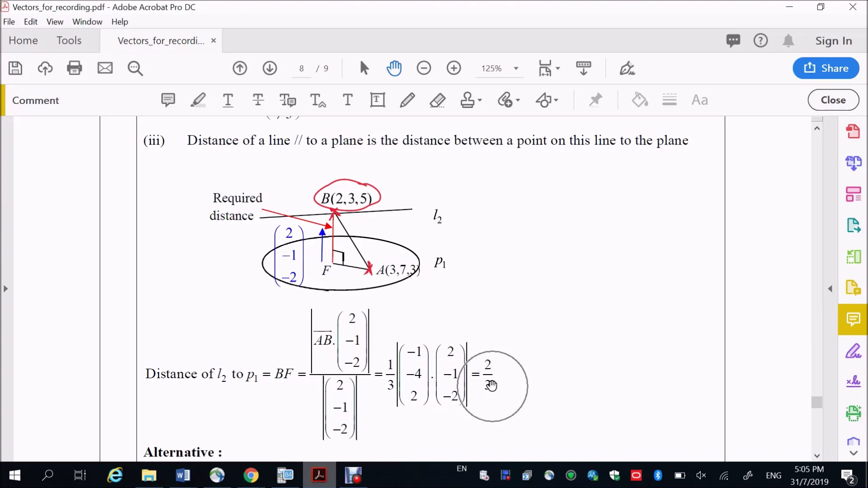This screenshot has height=488, width=868.
Task: Select the Eraser tool
Action: pos(437,100)
